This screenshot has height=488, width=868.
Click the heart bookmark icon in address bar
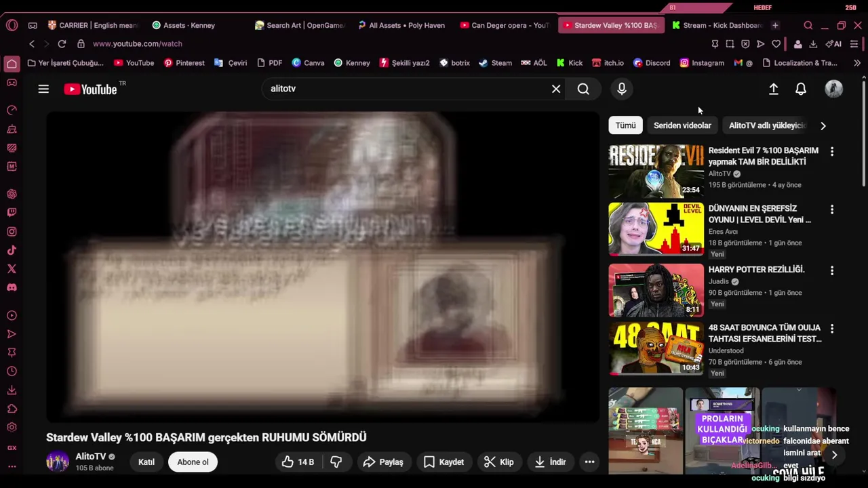point(776,43)
